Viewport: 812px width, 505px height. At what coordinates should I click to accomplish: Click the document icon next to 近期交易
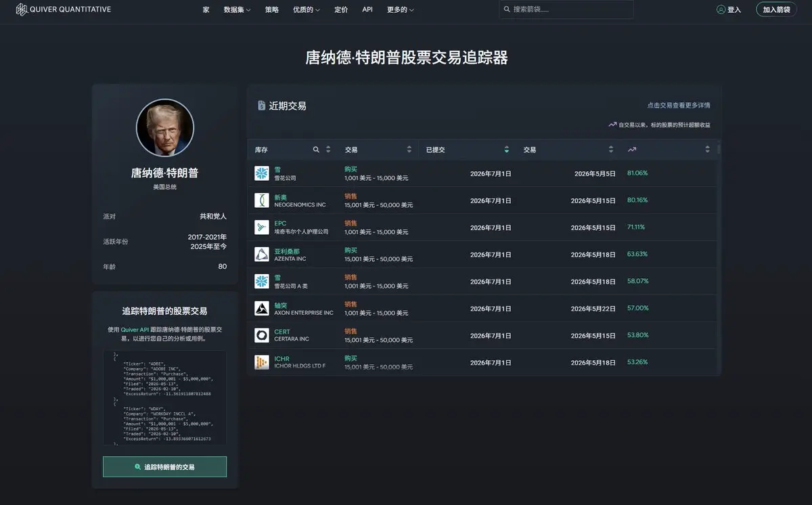click(261, 106)
